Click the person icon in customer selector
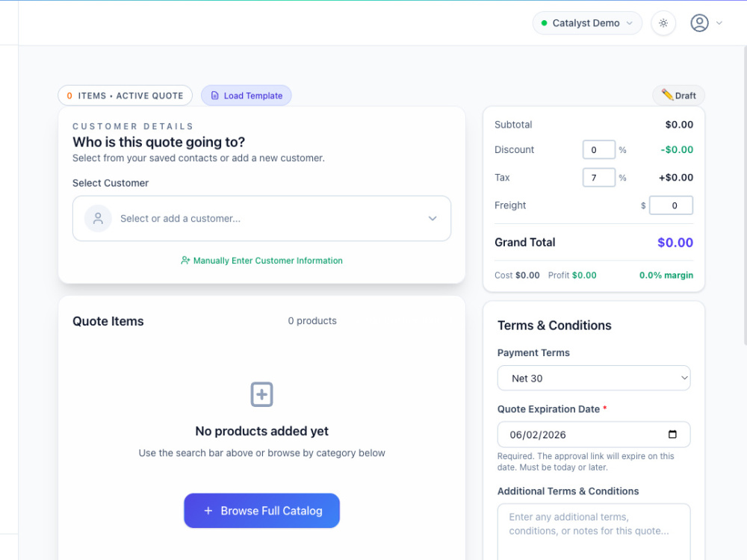The height and width of the screenshot is (560, 747). point(98,219)
